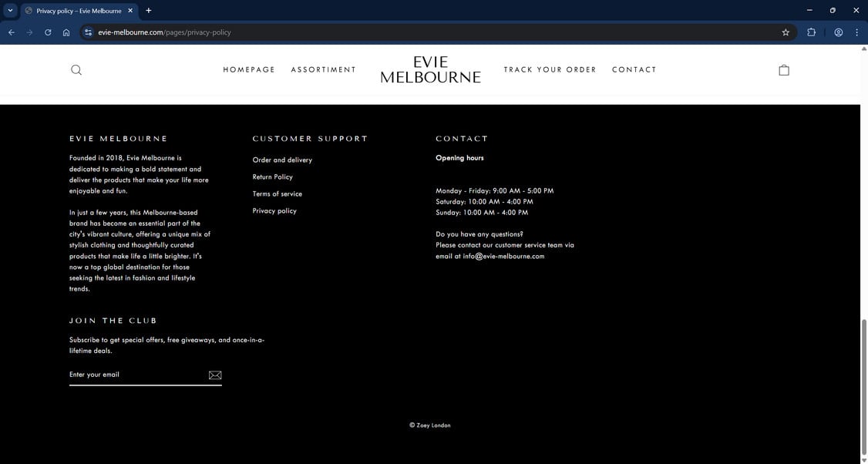Click 'Do you have any questions?' text
Image resolution: width=868 pixels, height=464 pixels.
[479, 234]
